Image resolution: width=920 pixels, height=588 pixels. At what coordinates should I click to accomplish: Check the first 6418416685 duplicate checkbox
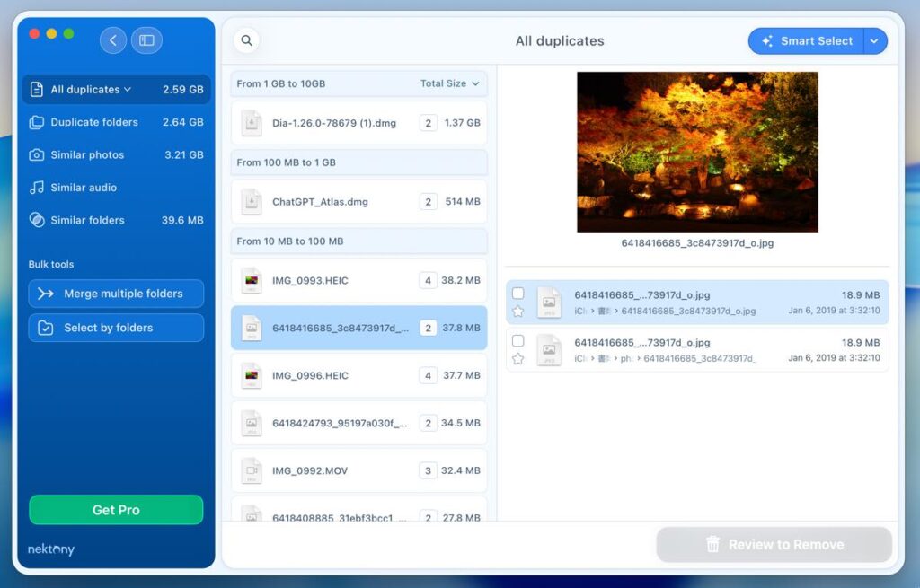[x=518, y=294]
